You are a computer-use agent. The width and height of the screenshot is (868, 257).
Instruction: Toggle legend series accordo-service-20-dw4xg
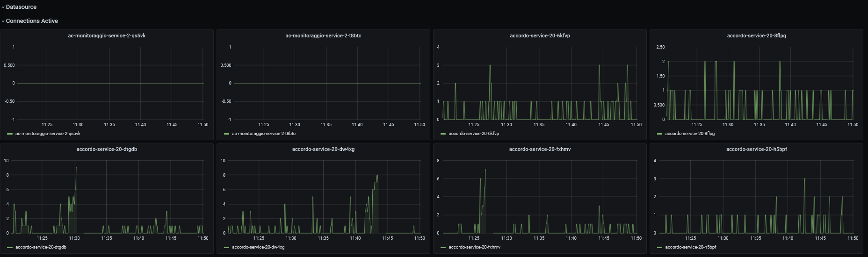click(x=258, y=247)
